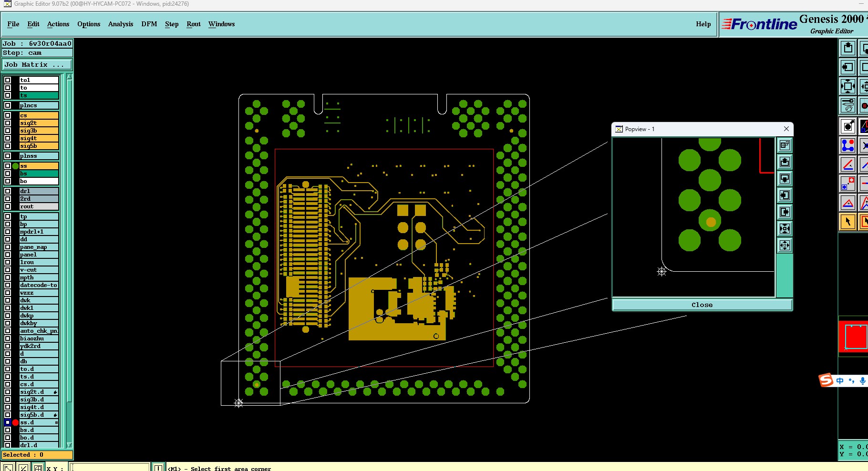Toggle checkbox for layer panel

[x=8, y=255]
